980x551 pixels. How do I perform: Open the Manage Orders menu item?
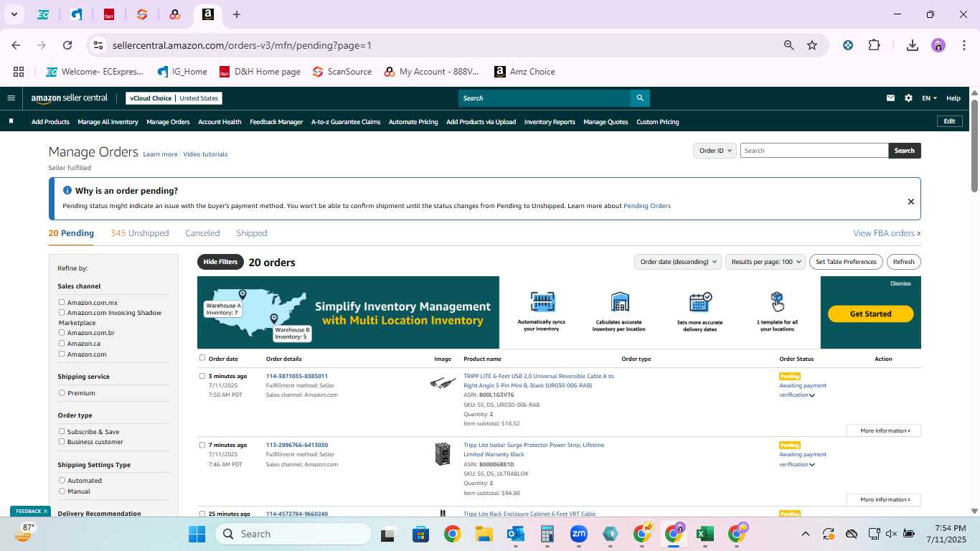[x=168, y=122]
